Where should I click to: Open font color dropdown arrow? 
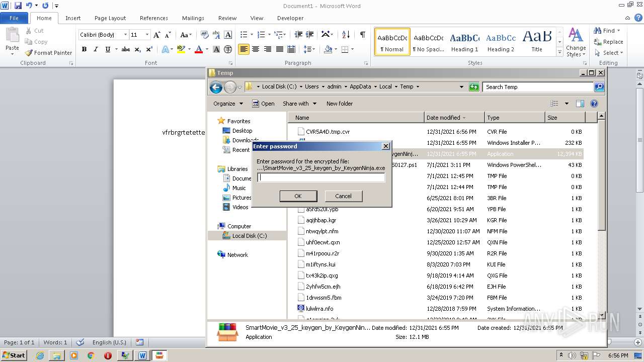206,49
